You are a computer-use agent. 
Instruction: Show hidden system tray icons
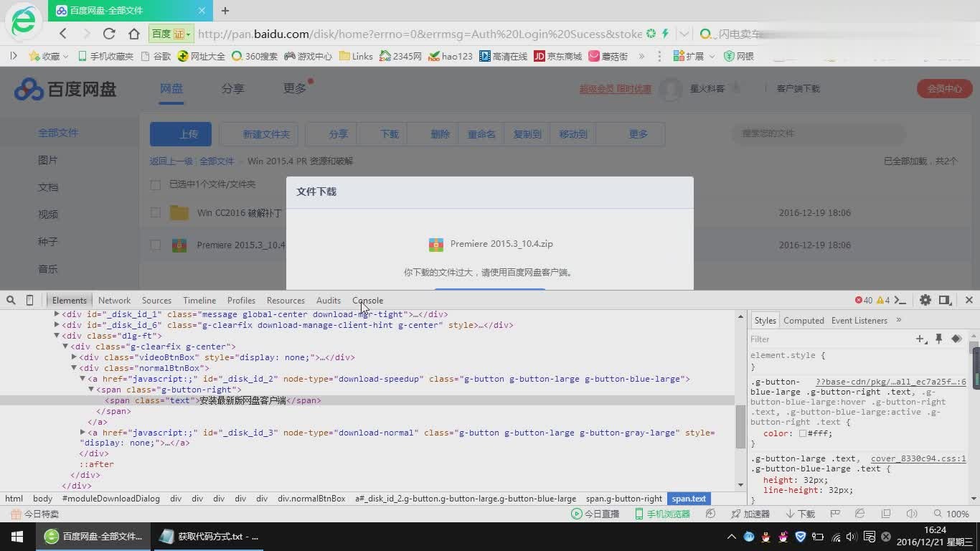point(732,537)
